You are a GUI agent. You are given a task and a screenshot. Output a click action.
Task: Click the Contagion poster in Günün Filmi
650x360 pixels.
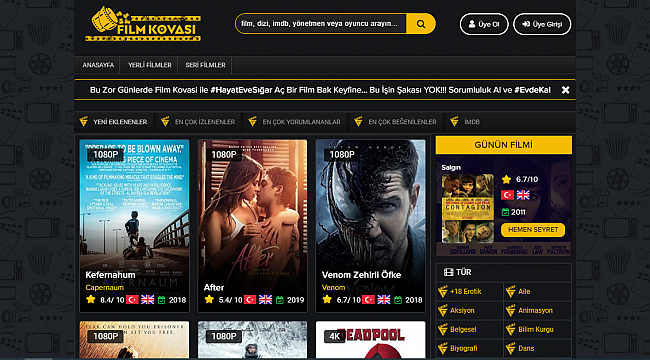(467, 208)
